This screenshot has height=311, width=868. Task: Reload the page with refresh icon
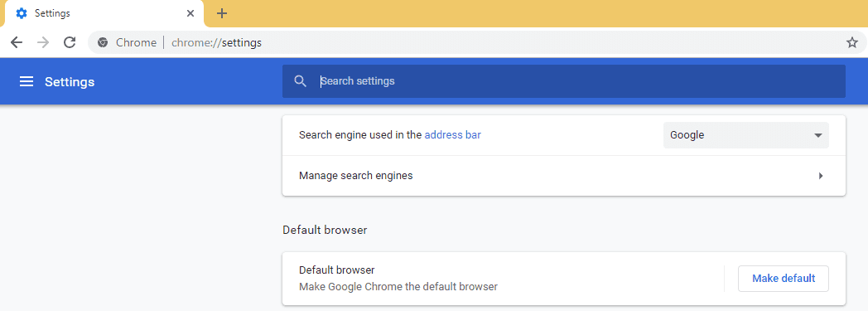70,42
